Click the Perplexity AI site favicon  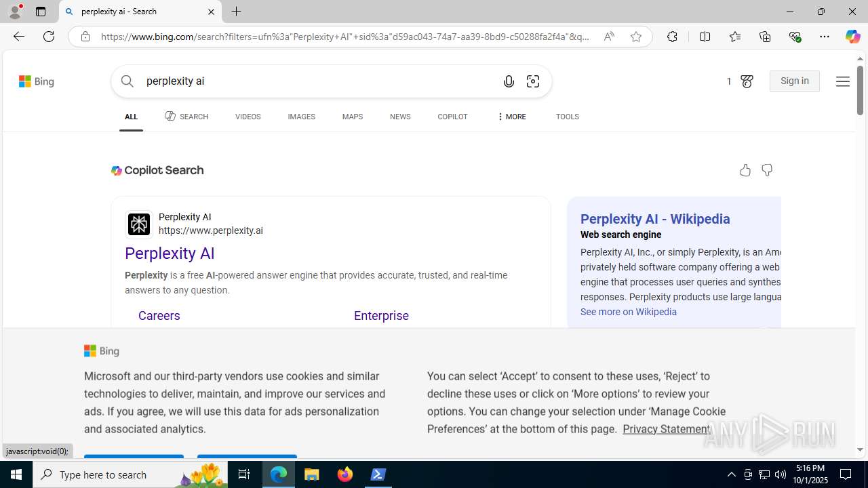[x=139, y=224]
